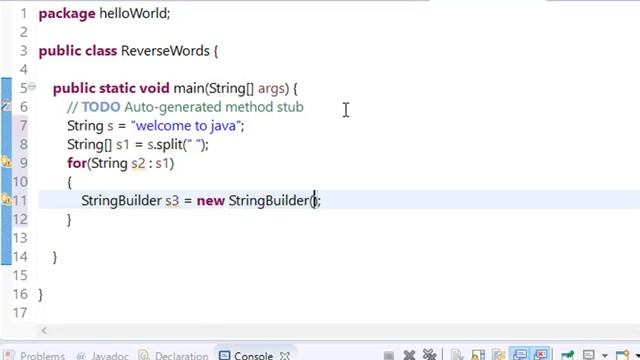Click line number 13 in the gutter
The height and width of the screenshot is (360, 640).
point(20,238)
